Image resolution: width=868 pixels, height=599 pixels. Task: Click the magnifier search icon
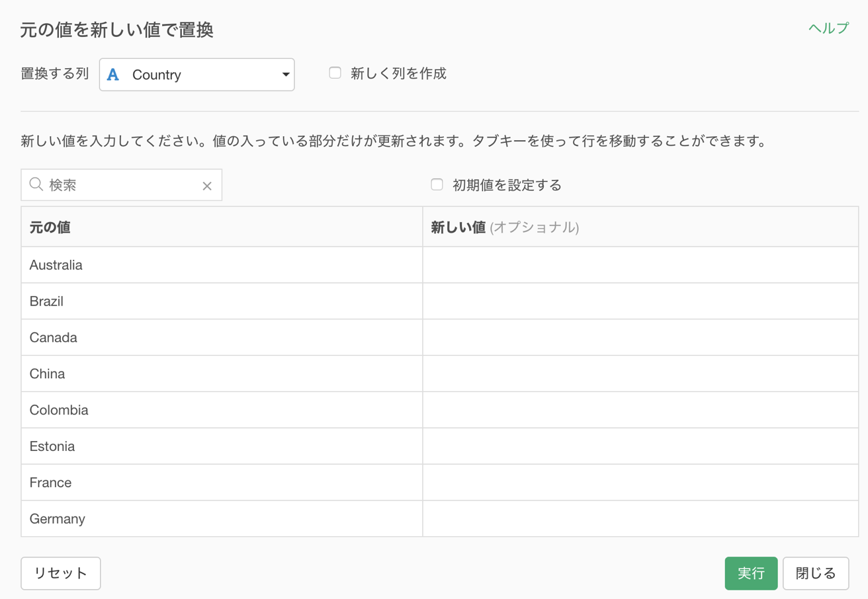click(36, 184)
